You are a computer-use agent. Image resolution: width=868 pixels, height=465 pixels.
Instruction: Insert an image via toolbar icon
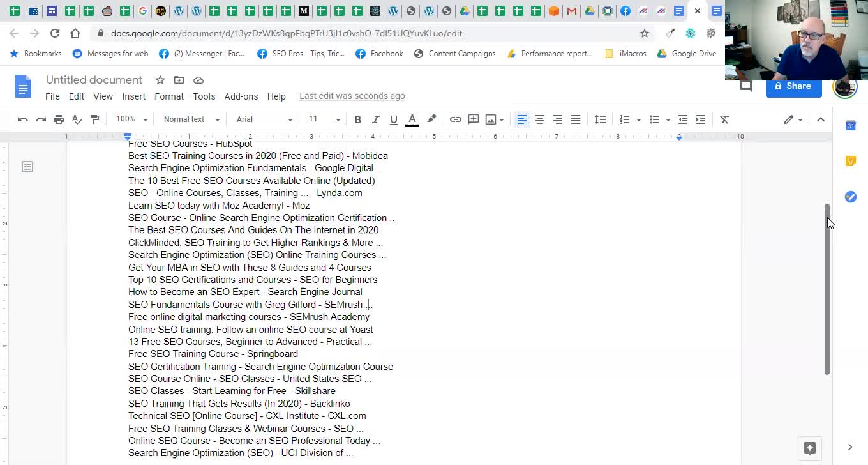(490, 119)
